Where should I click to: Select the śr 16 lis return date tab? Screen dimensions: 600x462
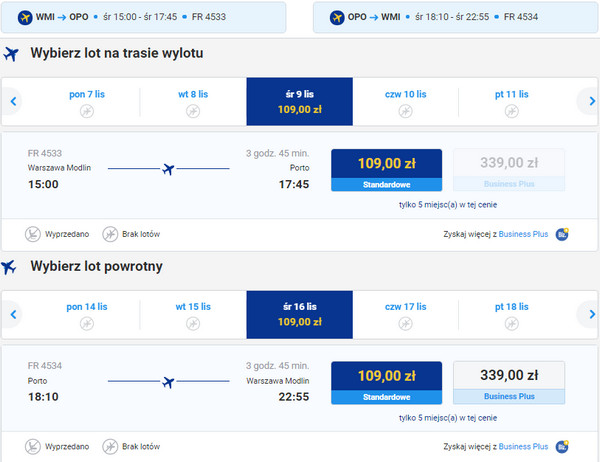point(299,313)
